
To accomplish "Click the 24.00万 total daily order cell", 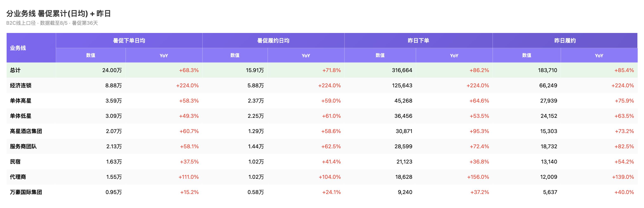I will click(x=112, y=70).
